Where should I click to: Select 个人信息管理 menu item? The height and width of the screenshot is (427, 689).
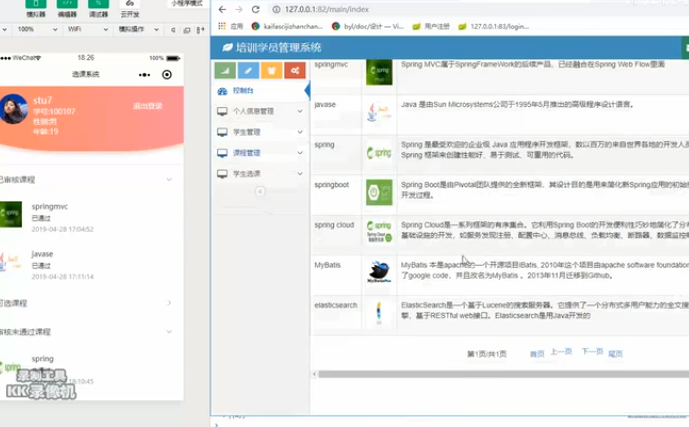pyautogui.click(x=261, y=111)
